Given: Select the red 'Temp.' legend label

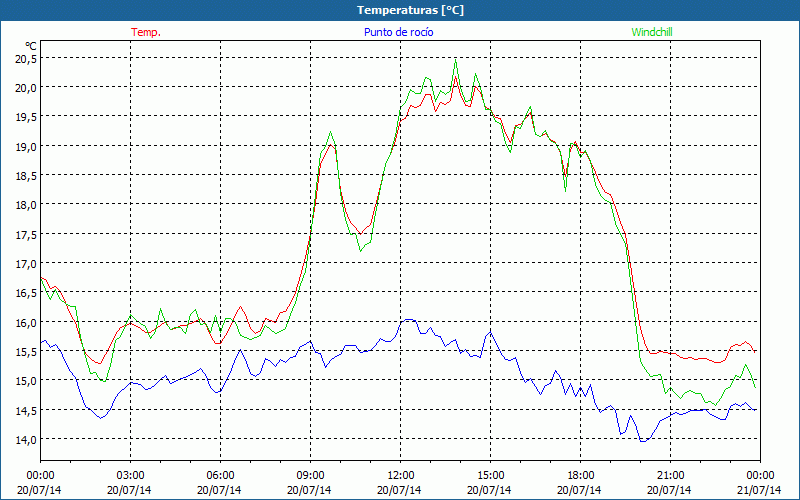Looking at the screenshot, I should click(146, 32).
